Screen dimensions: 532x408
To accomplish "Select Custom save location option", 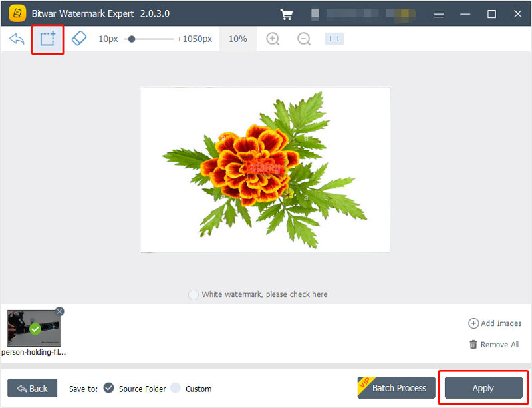I will coord(176,387).
